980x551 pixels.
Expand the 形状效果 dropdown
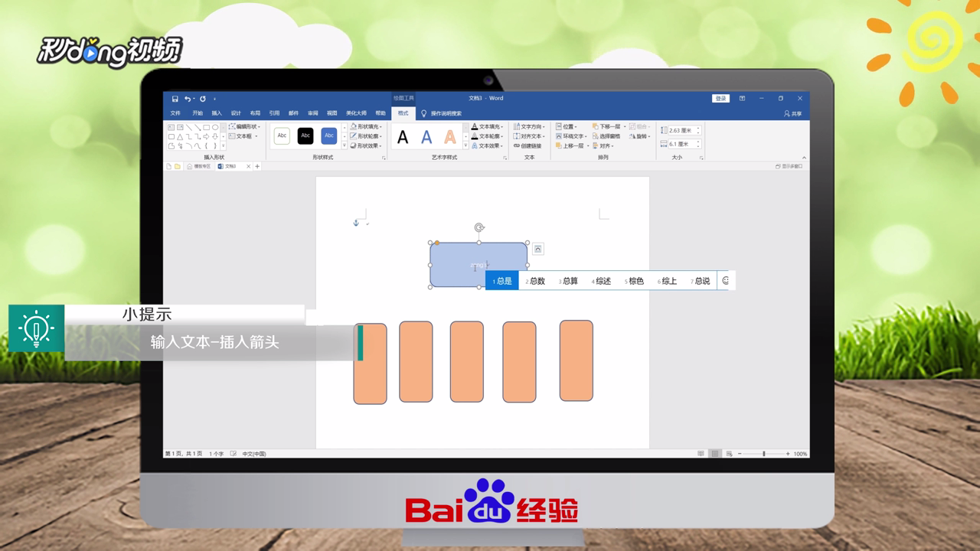pos(366,145)
